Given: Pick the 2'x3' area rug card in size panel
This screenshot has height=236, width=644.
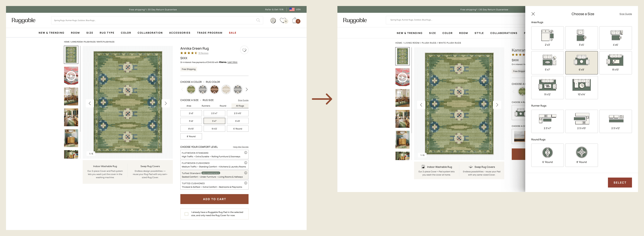Looking at the screenshot, I should pos(547,38).
